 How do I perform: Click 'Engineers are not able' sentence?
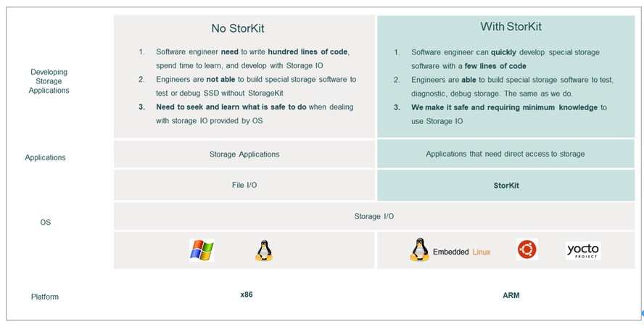point(256,86)
